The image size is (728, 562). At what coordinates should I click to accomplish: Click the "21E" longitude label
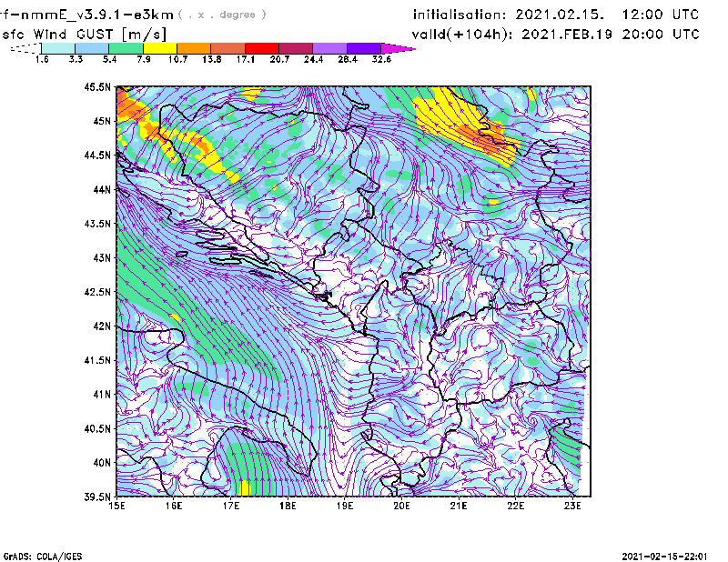459,506
